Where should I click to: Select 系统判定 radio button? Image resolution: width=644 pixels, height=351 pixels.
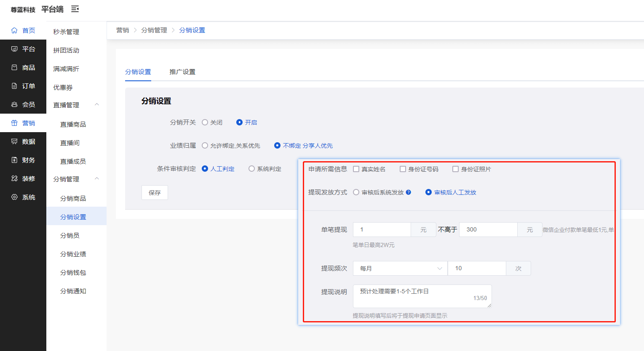(251, 169)
